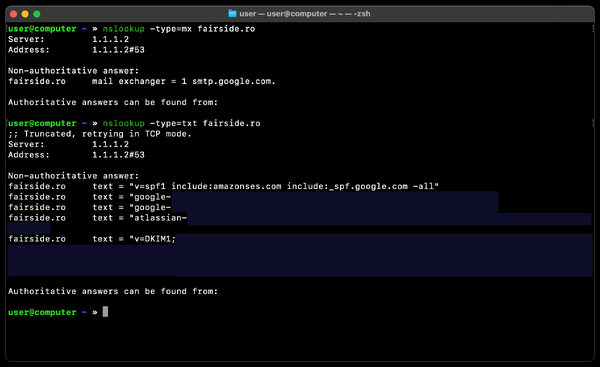Click the 'Truncated, retrying in TCP mode' line
600x367 pixels.
99,134
